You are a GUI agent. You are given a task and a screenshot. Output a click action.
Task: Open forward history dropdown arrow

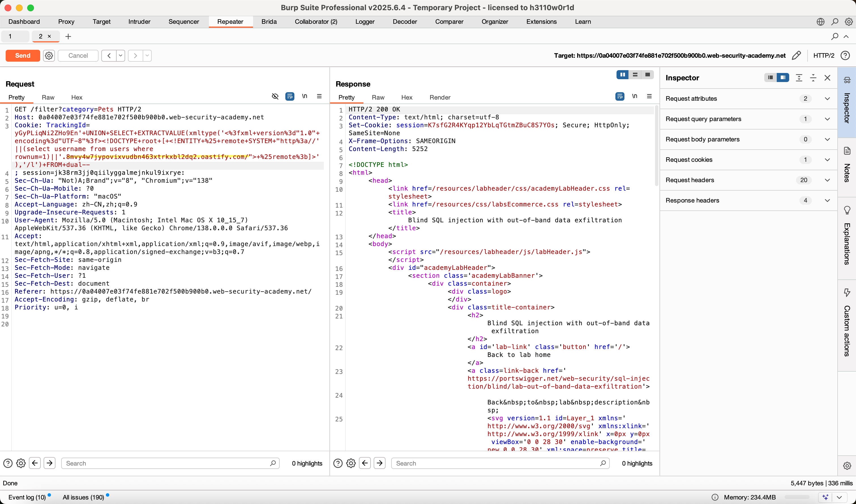pos(147,55)
